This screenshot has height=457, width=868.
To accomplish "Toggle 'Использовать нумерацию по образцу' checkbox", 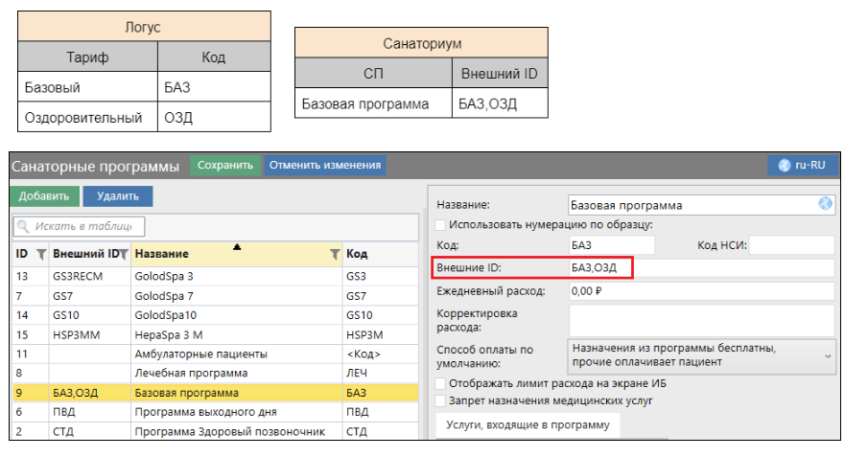I will (441, 224).
